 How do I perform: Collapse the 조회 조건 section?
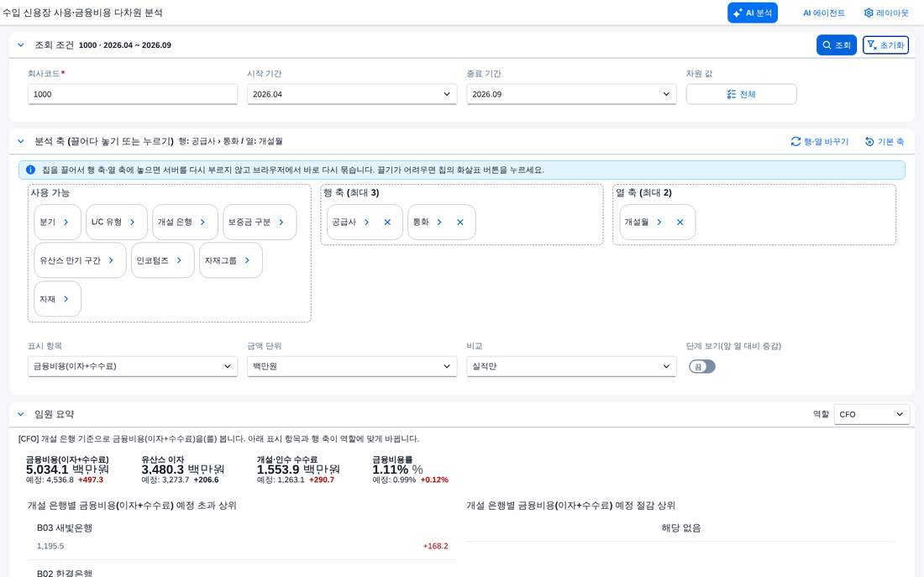[x=21, y=45]
